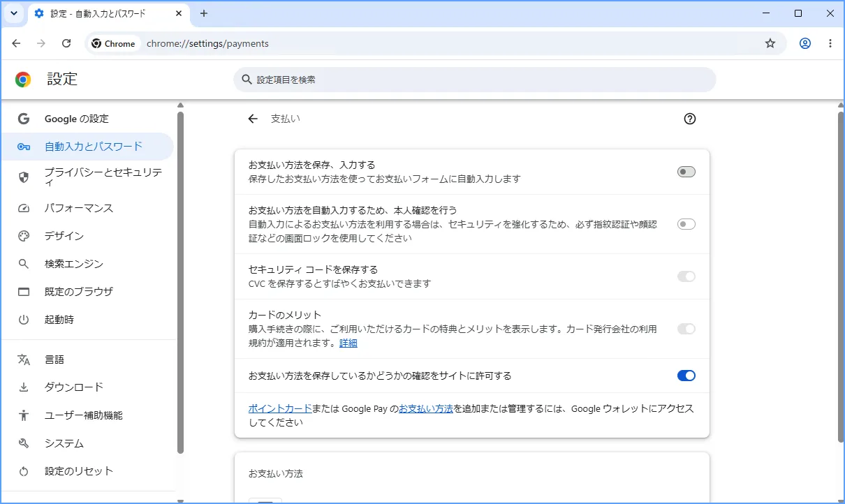Open the お支払い方法 Google Pay link
Viewport: 845px width, 504px height.
click(426, 409)
